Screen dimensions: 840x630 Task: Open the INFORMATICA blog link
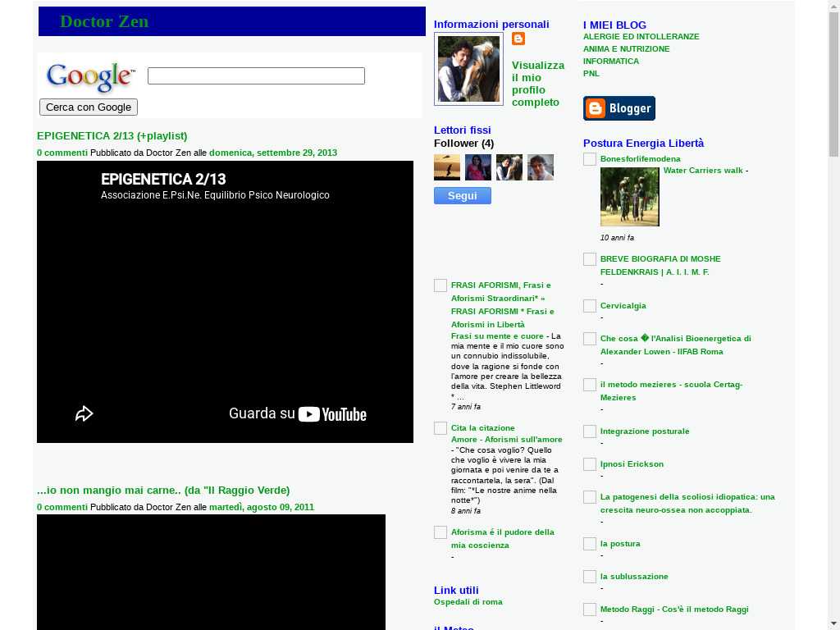pyautogui.click(x=610, y=62)
